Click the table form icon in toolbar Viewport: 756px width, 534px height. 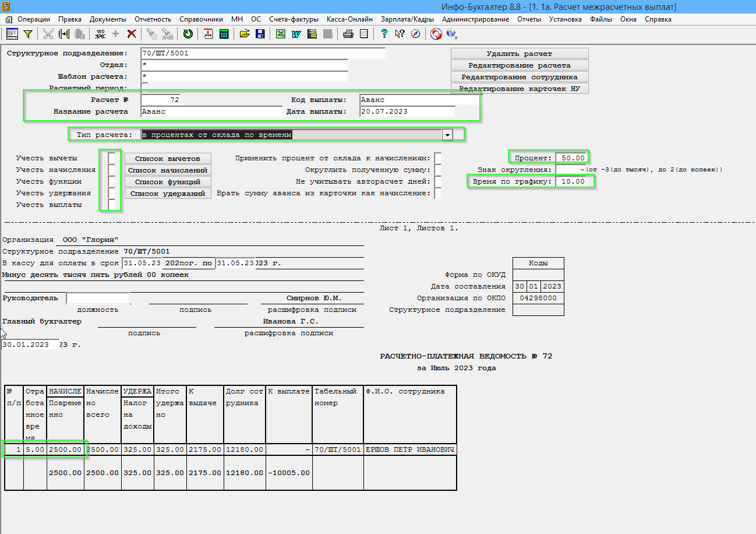coord(12,34)
